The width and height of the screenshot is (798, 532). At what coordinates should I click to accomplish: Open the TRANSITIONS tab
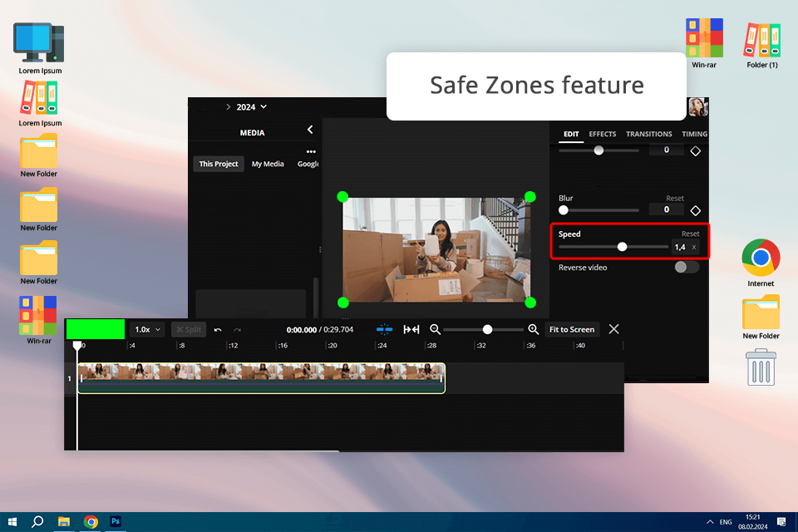click(649, 134)
